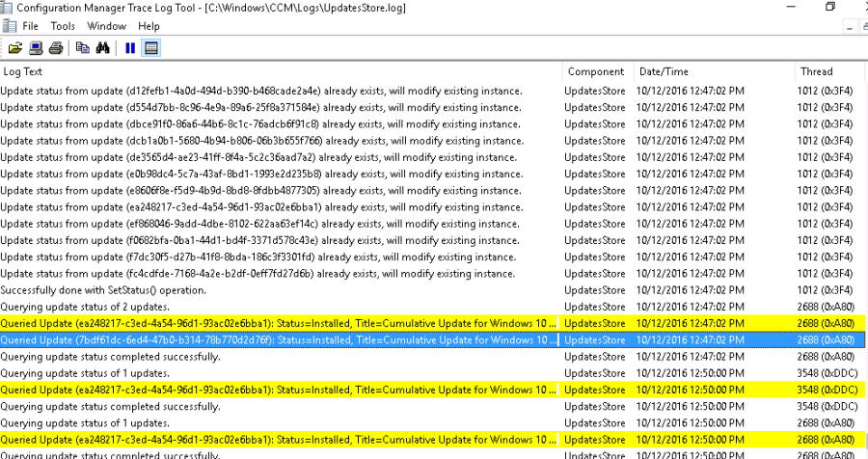Click the Component column header
868x459 pixels.
click(596, 71)
